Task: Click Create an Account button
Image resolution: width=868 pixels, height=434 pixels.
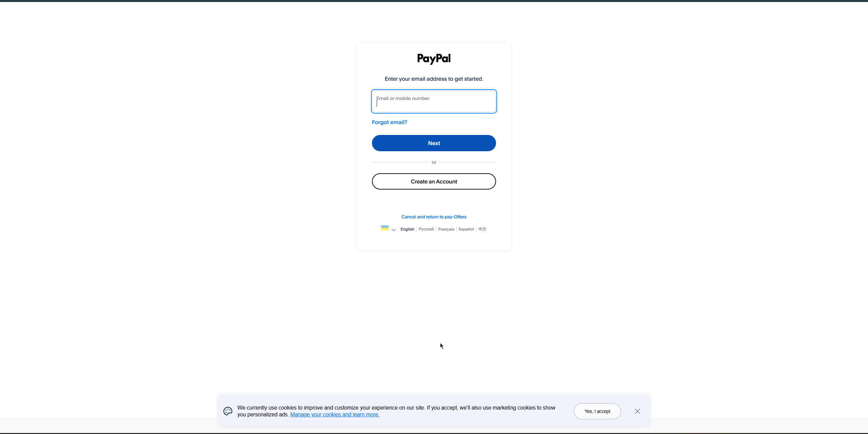Action: pos(434,181)
